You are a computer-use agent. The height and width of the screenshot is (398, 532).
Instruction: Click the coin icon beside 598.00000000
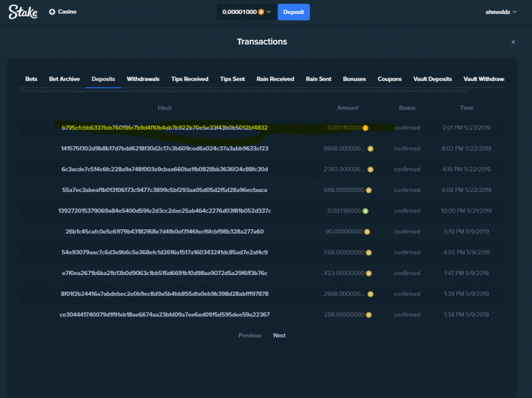pos(369,252)
